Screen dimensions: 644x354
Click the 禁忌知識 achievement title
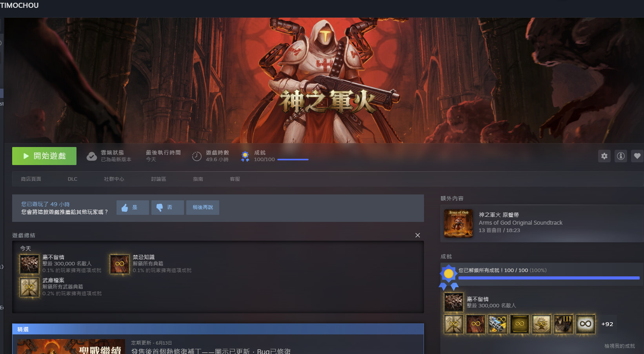tap(144, 257)
